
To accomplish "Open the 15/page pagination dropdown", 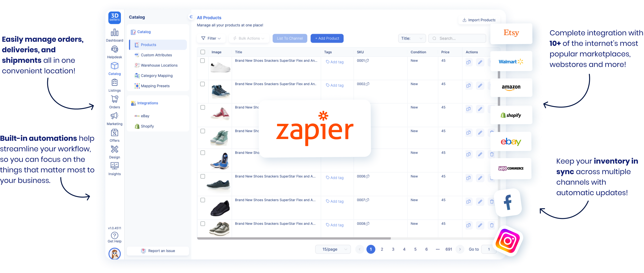I will click(x=333, y=249).
